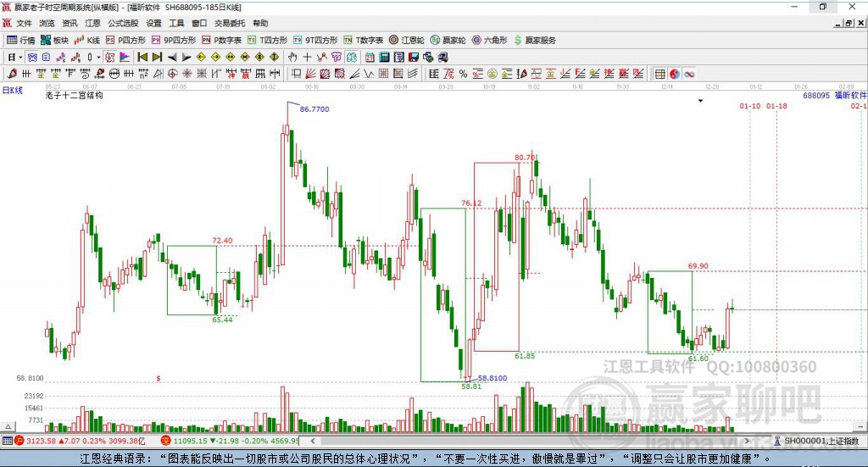Open the 六角形 hexagon tool
The height and width of the screenshot is (467, 868).
[489, 40]
